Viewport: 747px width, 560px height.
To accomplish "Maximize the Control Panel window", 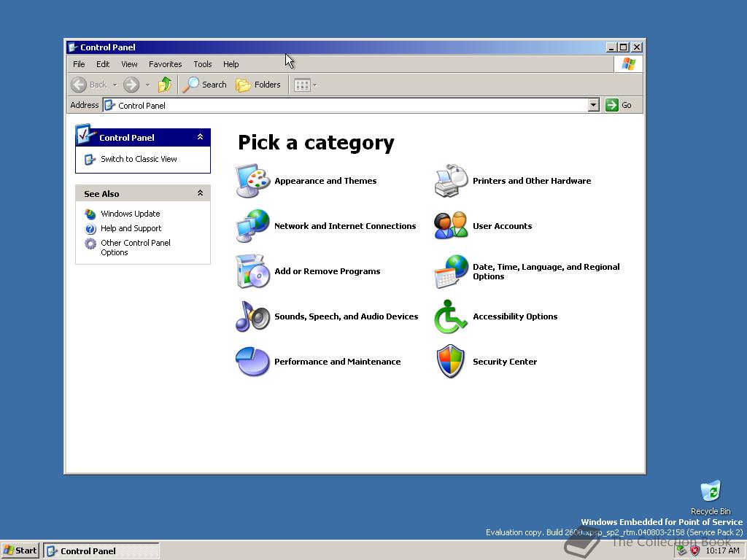I will pyautogui.click(x=624, y=47).
